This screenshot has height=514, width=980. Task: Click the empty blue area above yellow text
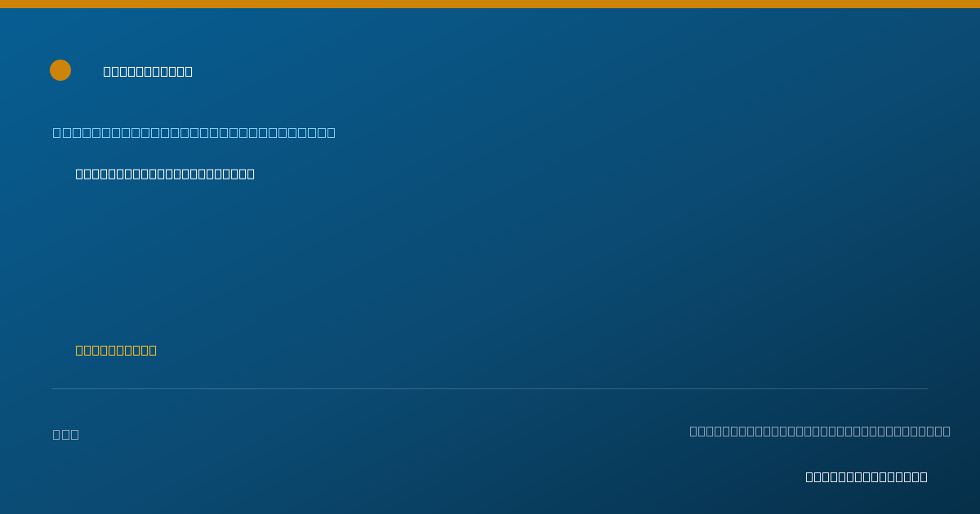(x=327, y=261)
